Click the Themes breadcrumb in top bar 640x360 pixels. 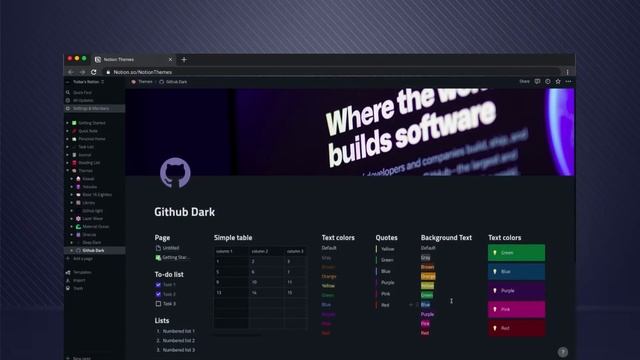click(x=142, y=82)
